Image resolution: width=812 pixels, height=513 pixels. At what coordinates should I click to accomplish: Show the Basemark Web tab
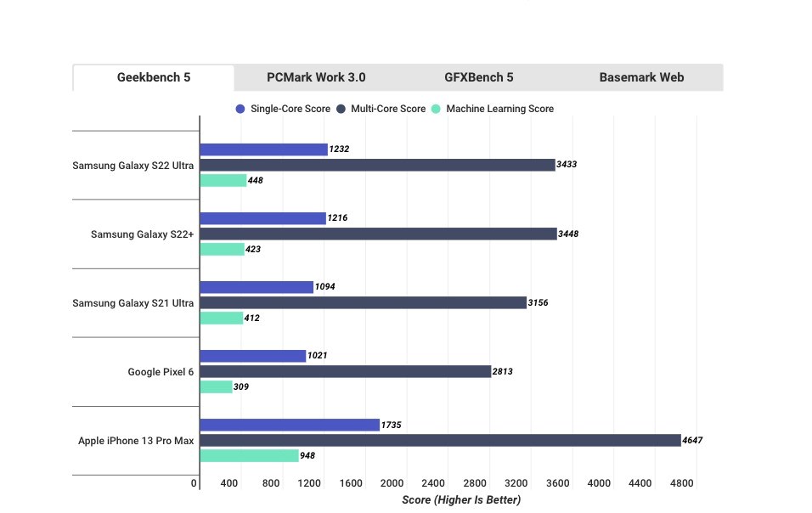click(641, 77)
